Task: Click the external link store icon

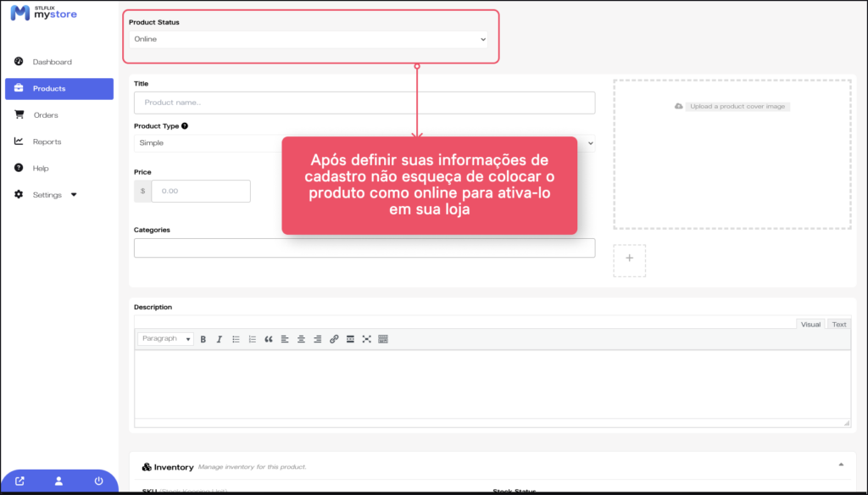Action: (x=19, y=481)
